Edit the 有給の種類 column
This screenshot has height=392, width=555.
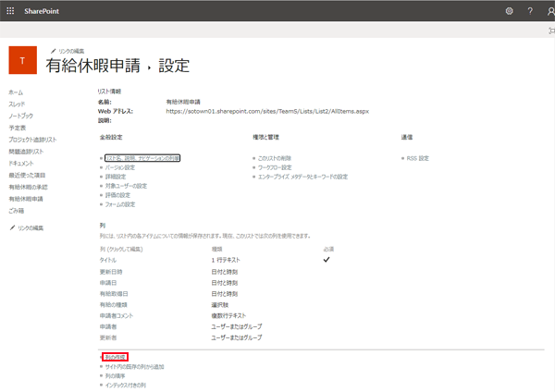pyautogui.click(x=113, y=304)
